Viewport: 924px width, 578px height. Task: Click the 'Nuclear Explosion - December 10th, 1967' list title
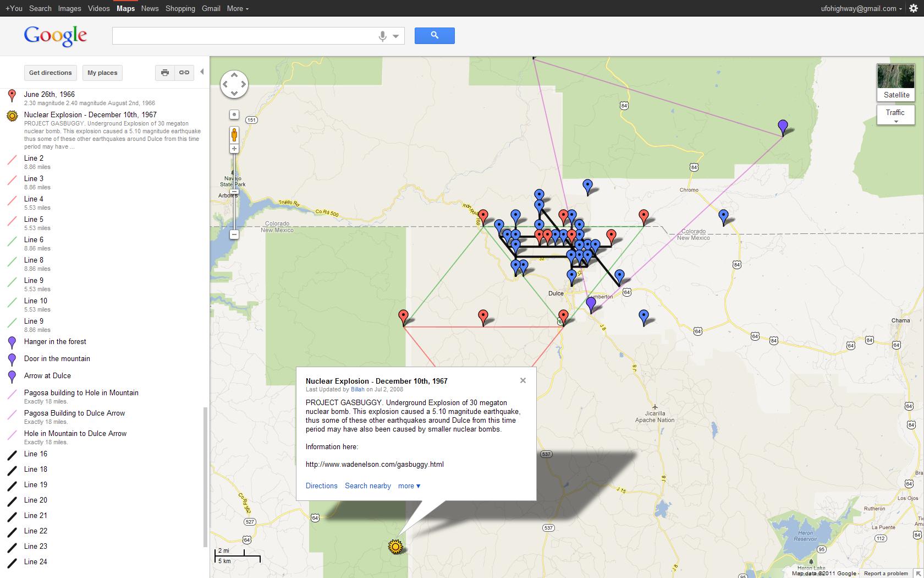(90, 115)
